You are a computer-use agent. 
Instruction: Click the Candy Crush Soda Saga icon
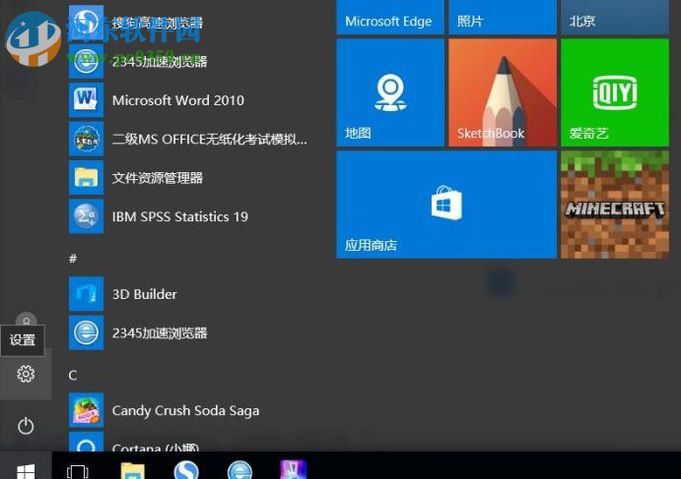click(x=86, y=410)
